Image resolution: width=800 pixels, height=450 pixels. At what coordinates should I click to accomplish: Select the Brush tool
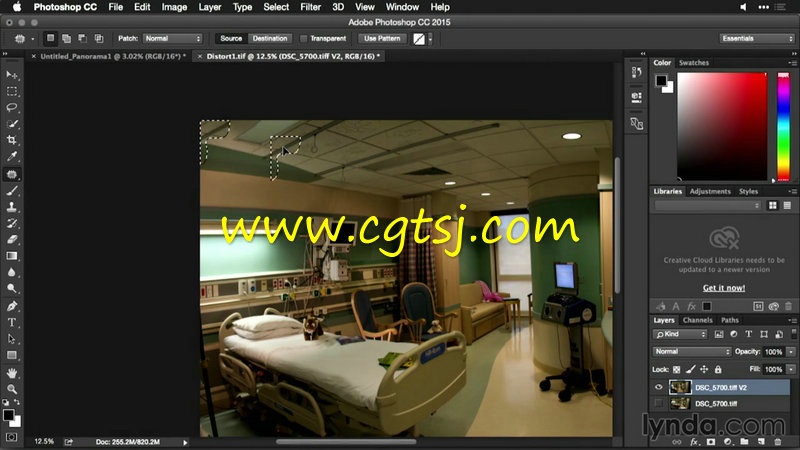(x=11, y=191)
